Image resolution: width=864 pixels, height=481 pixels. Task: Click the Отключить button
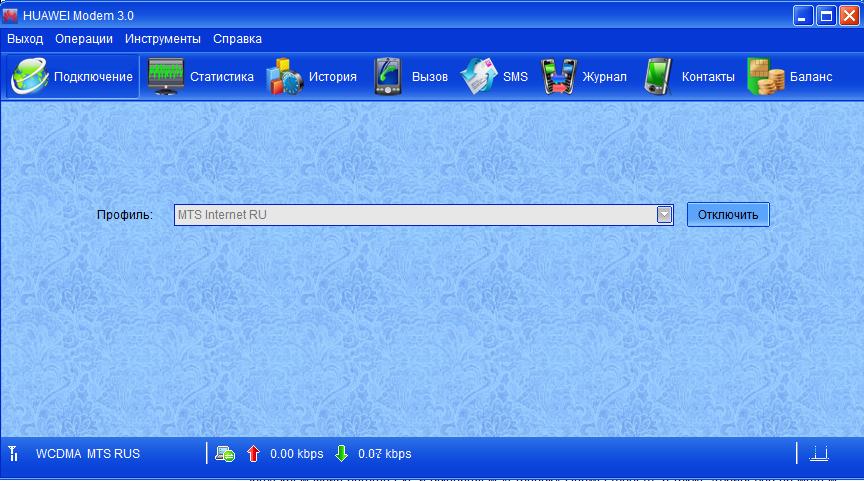[x=728, y=214]
